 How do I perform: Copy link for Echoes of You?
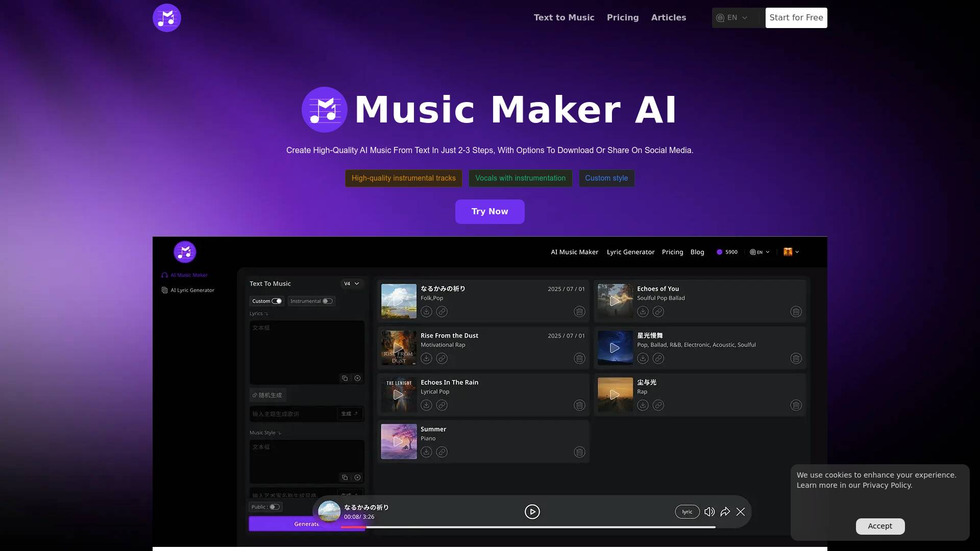tap(658, 311)
